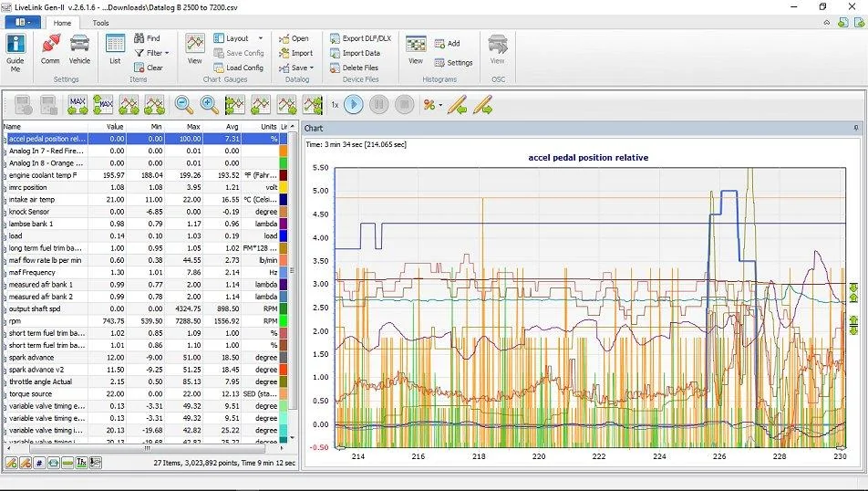Import a datalog
Image resolution: width=868 pixels, height=491 pixels.
point(295,53)
